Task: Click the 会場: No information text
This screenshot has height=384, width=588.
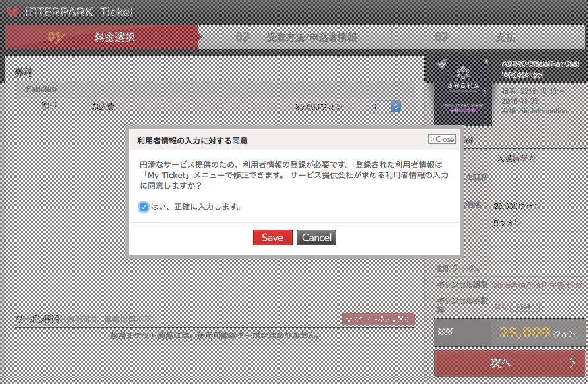Action: 535,111
